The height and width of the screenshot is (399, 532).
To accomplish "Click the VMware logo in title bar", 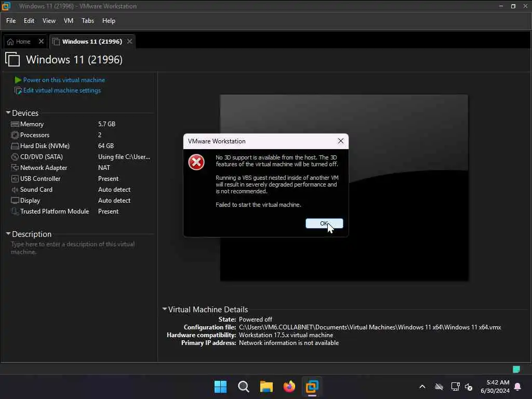I will pos(6,6).
